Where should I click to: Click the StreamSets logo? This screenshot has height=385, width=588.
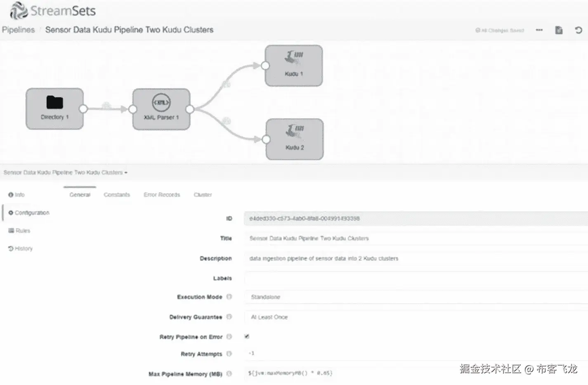(x=52, y=10)
